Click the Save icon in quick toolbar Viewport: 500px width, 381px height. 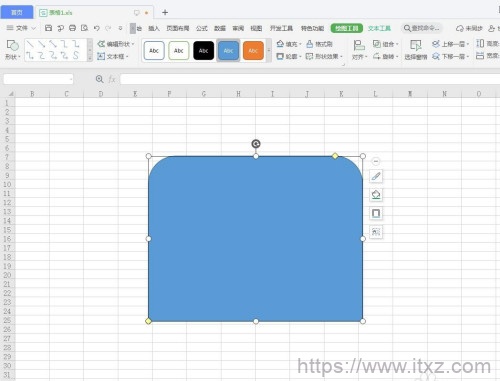(x=48, y=28)
